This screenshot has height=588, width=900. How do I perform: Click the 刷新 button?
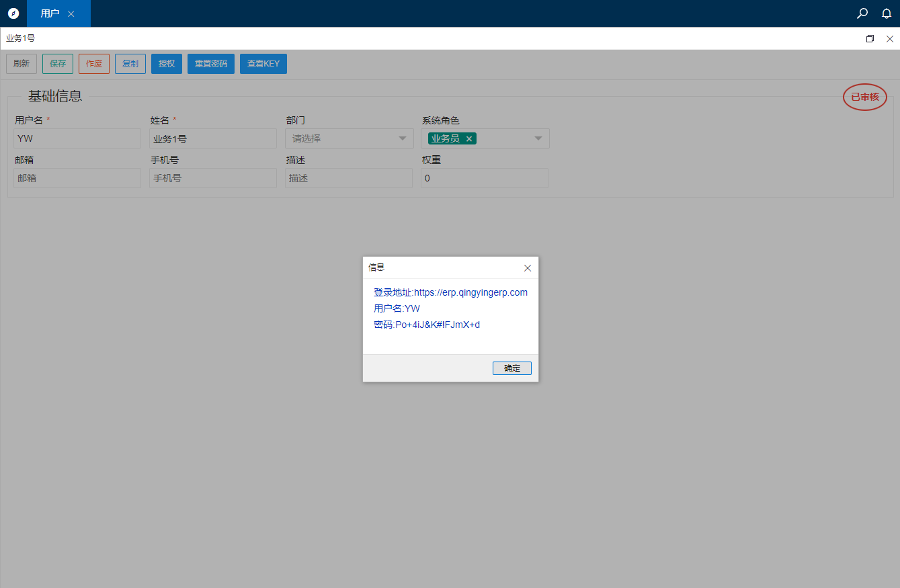click(x=22, y=64)
